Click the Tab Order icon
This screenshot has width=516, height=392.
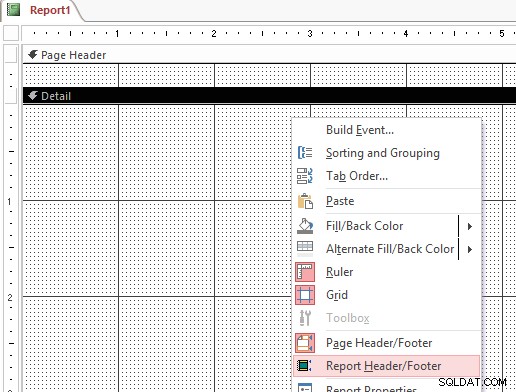[305, 176]
